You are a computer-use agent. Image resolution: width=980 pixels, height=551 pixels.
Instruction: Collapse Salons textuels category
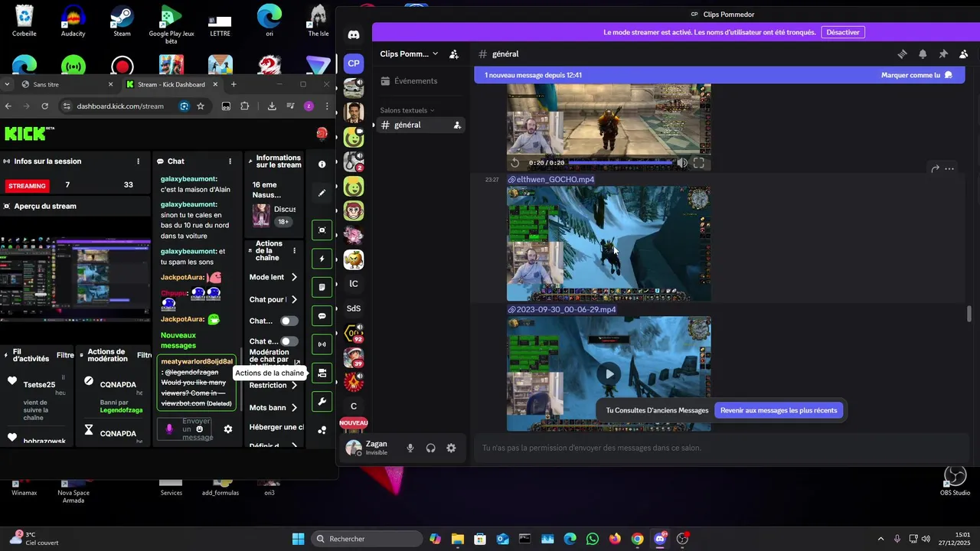pyautogui.click(x=407, y=110)
